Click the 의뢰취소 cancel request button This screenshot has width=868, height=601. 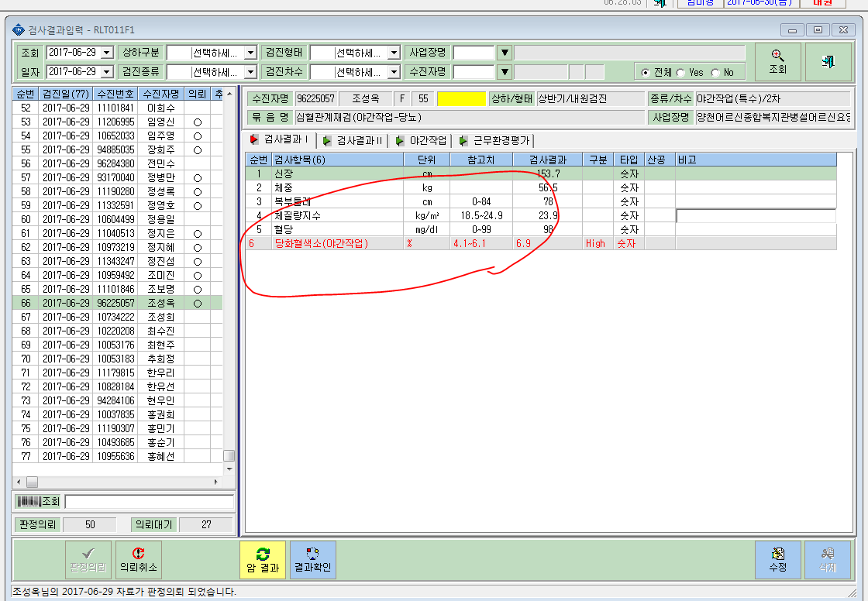139,559
